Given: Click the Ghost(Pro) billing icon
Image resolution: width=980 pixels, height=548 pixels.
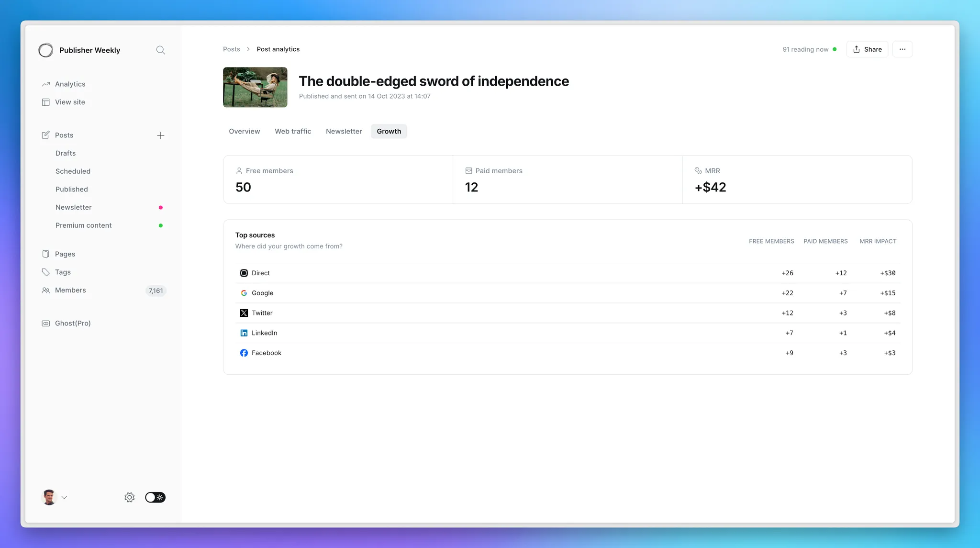Looking at the screenshot, I should [46, 324].
